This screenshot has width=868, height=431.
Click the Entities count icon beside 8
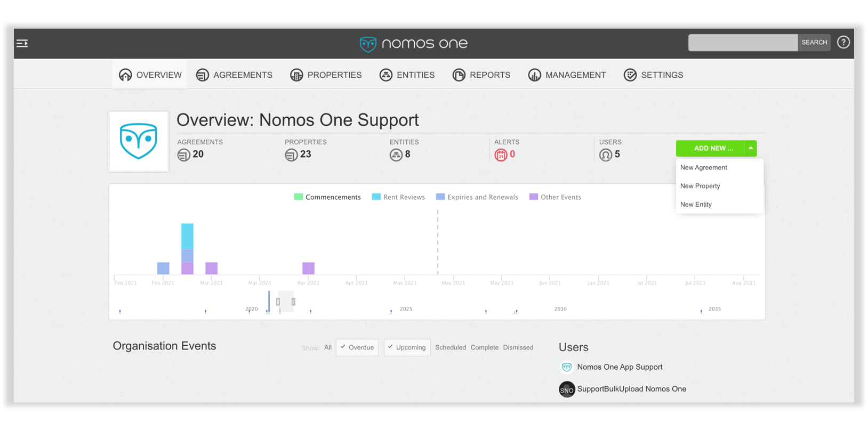coord(396,155)
